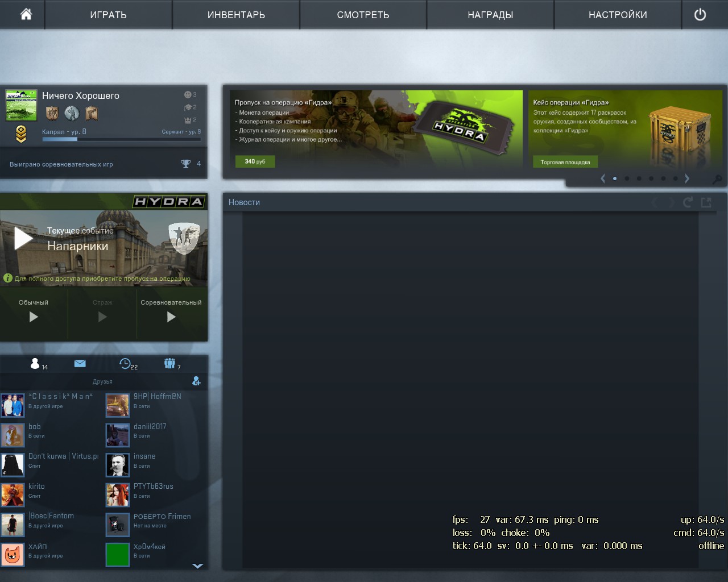Click the gold Капрал rank badge

(x=20, y=135)
